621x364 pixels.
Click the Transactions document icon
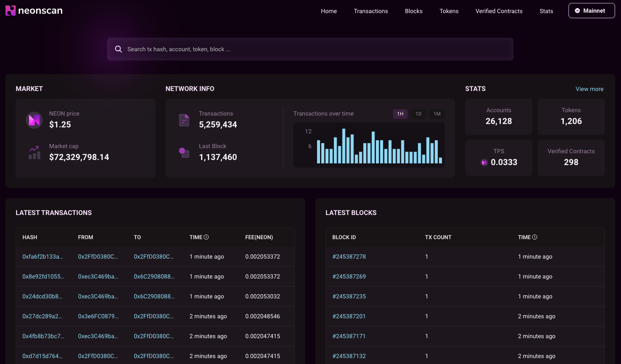tap(184, 120)
